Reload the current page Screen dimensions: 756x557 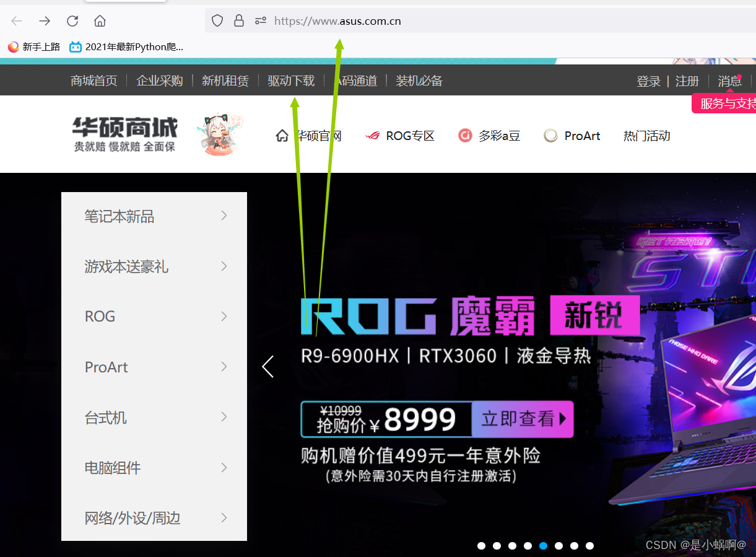(x=72, y=20)
